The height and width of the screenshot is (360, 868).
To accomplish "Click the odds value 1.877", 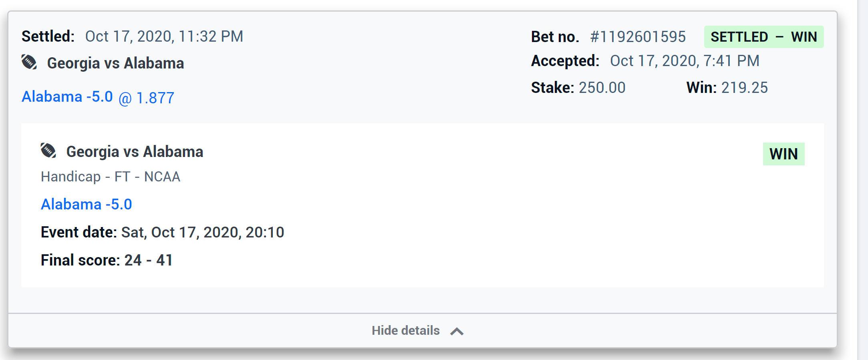I will point(155,98).
